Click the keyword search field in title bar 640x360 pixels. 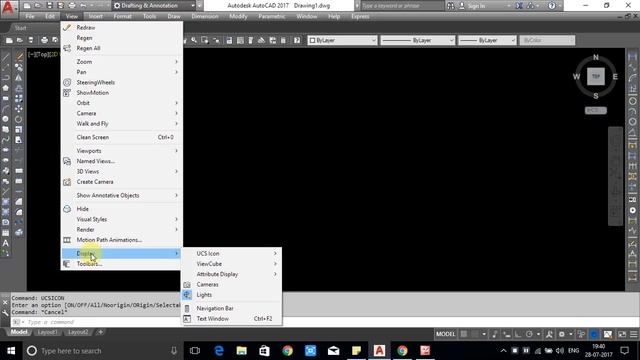coord(402,6)
